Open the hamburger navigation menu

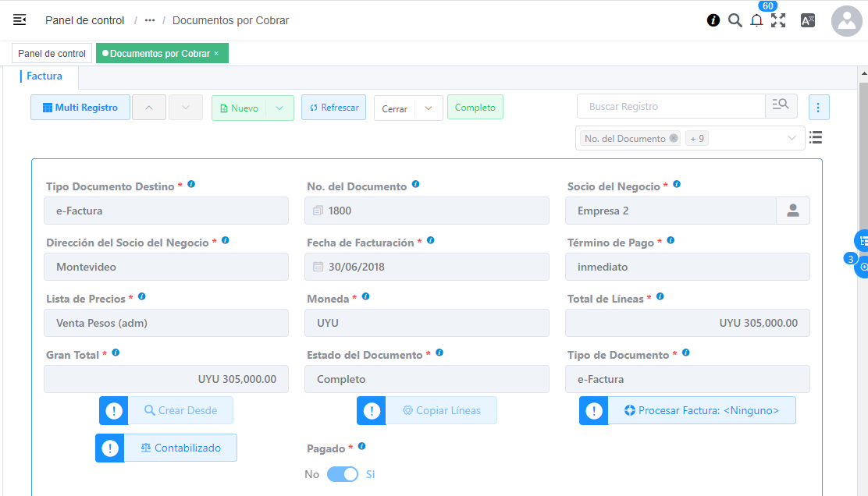(x=20, y=20)
